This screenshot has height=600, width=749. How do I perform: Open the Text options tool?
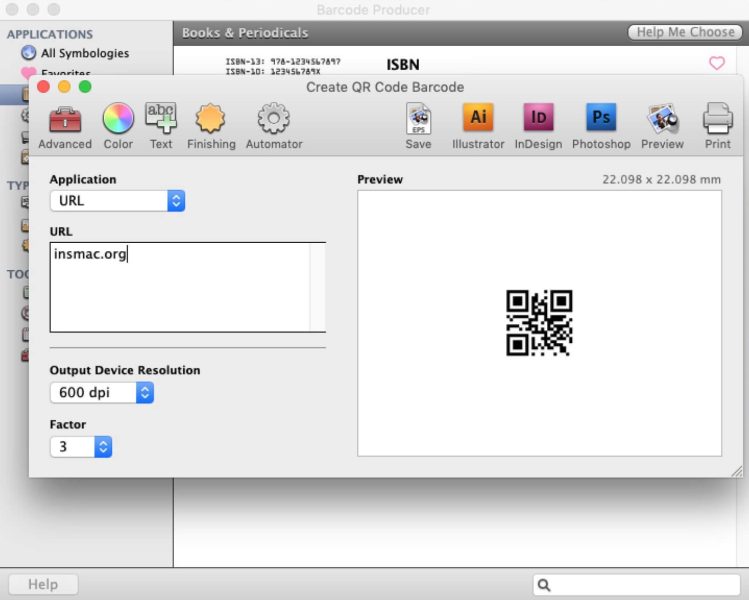point(161,127)
